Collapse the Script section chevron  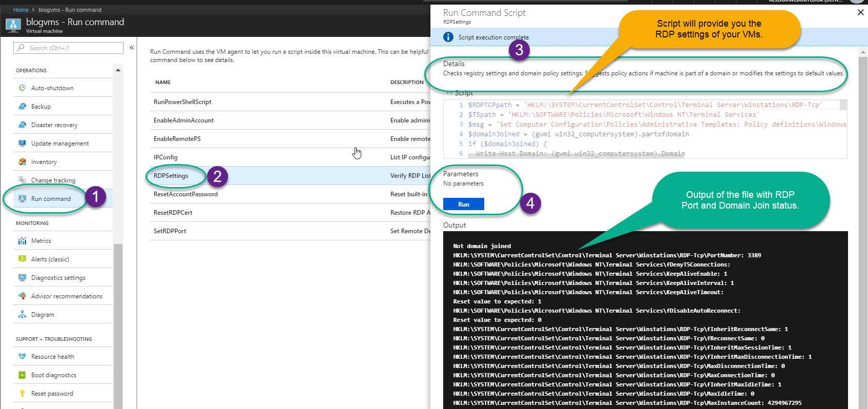click(449, 93)
